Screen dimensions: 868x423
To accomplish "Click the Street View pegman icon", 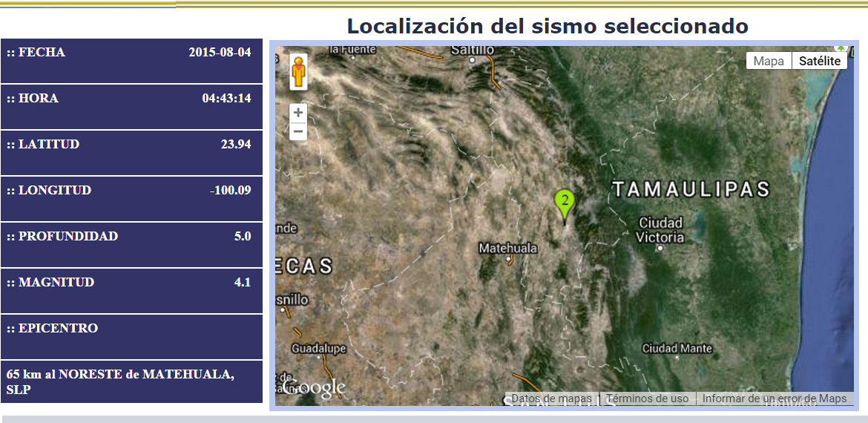I will click(x=298, y=72).
